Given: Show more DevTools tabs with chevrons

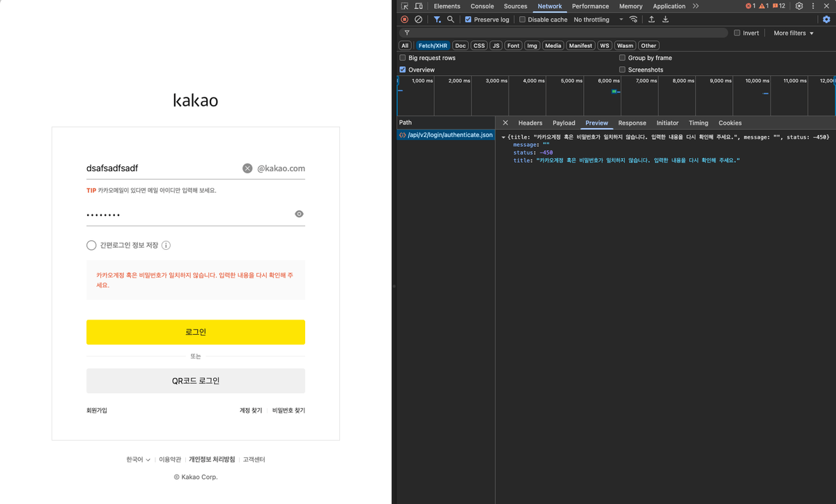Looking at the screenshot, I should click(x=695, y=6).
